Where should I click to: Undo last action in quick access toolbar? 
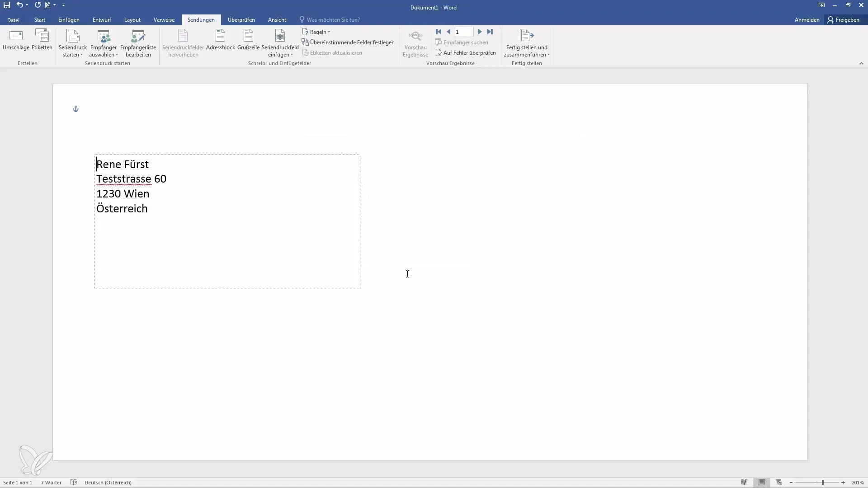19,5
